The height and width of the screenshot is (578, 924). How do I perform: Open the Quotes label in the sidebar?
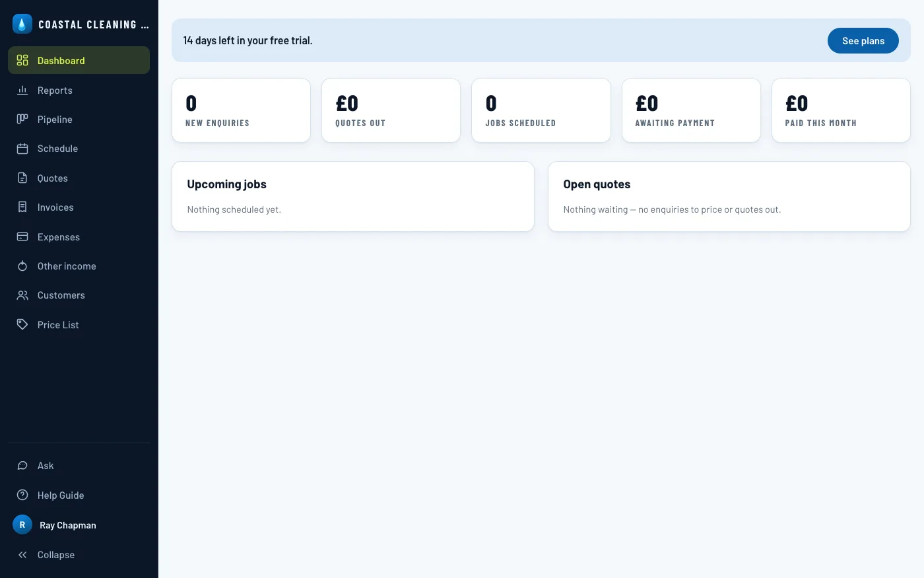pyautogui.click(x=53, y=178)
